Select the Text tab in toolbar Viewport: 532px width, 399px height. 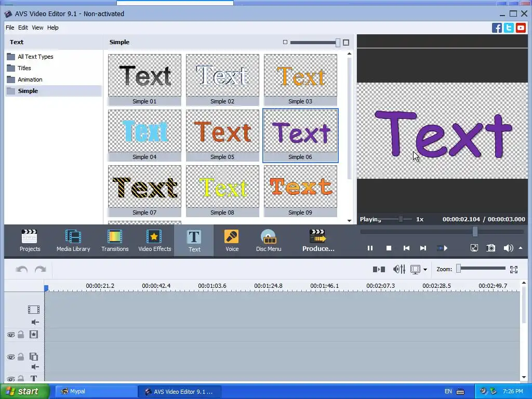(194, 241)
